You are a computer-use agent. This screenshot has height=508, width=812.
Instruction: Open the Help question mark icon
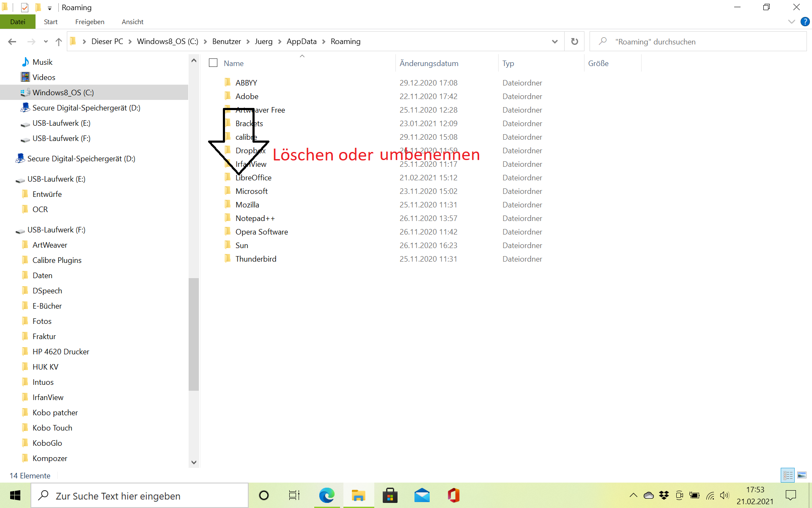[x=805, y=22]
